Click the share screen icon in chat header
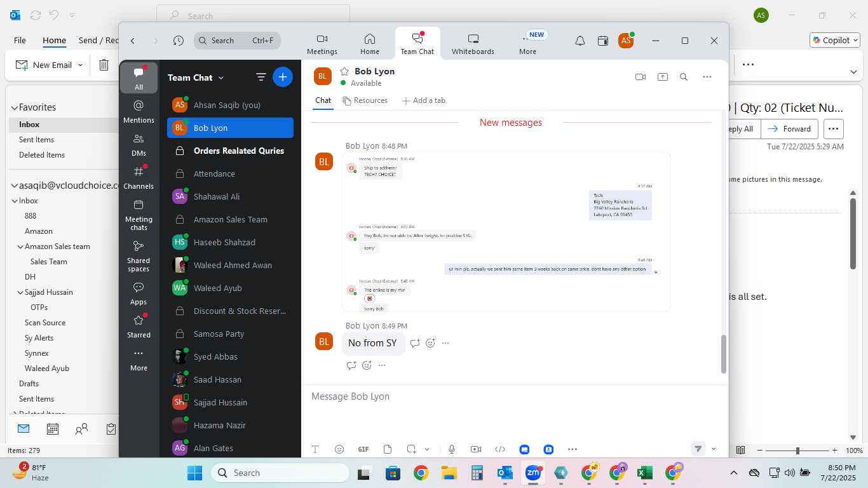The image size is (868, 488). click(662, 77)
